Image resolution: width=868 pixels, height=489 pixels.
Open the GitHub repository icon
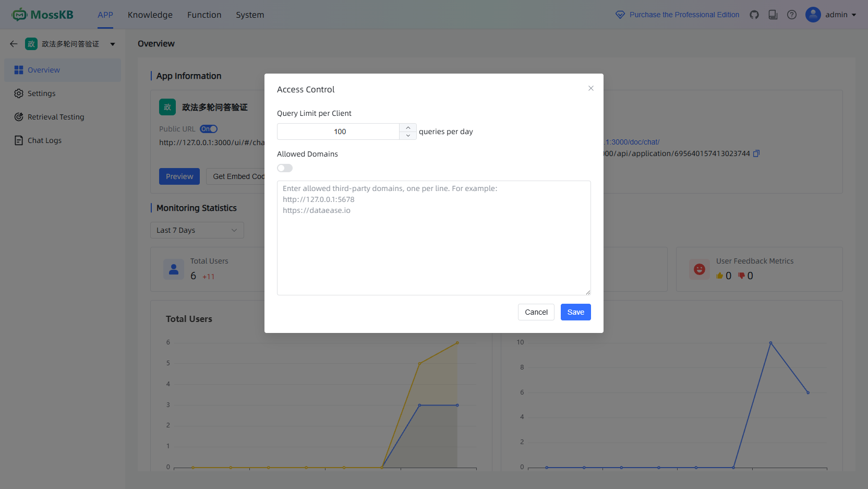(x=754, y=15)
